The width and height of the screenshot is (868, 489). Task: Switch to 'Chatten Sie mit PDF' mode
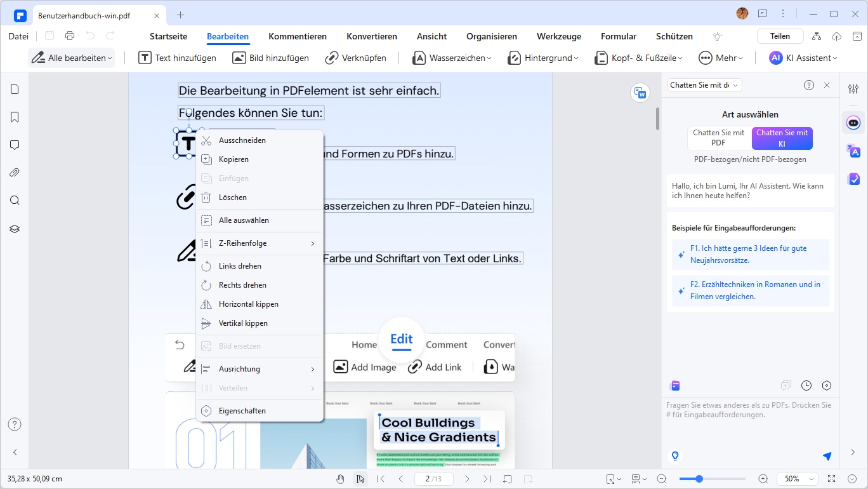pos(719,138)
